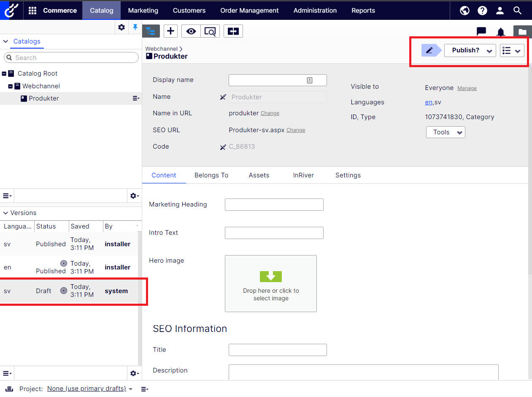Open the comments speech bubble icon
Viewport: 532px width, 397px height.
click(481, 32)
